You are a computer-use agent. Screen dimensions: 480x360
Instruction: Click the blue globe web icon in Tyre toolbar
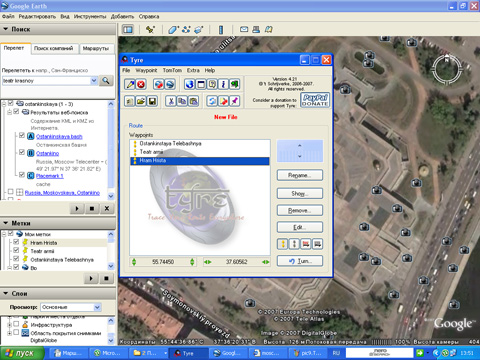(x=190, y=84)
